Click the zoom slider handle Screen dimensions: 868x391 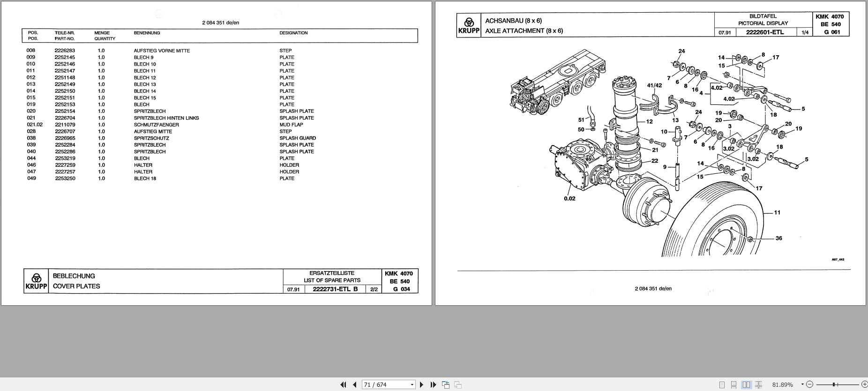tap(833, 384)
